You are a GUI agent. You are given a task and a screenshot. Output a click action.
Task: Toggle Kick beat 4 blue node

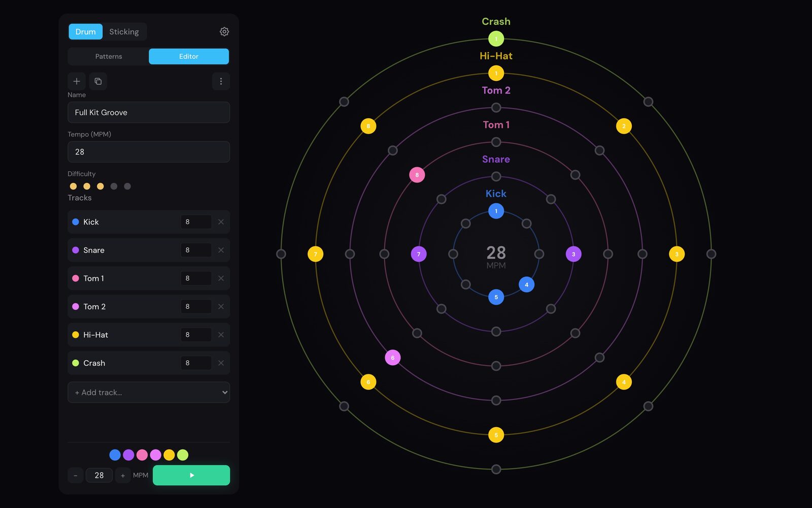[526, 284]
